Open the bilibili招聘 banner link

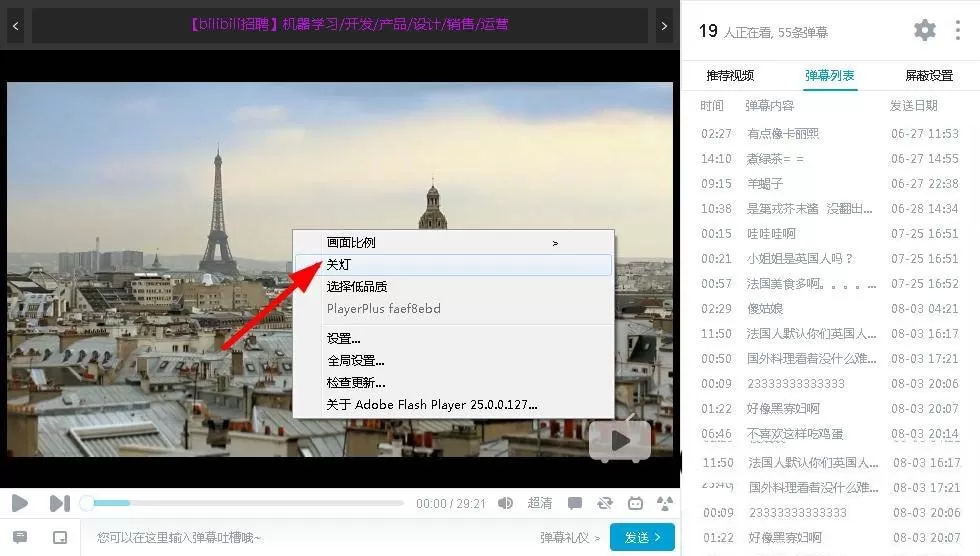(349, 24)
